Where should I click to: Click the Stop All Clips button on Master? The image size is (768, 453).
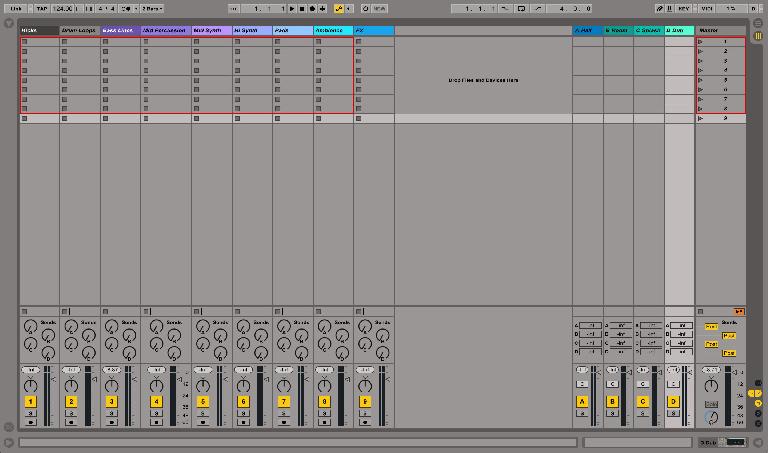point(700,311)
